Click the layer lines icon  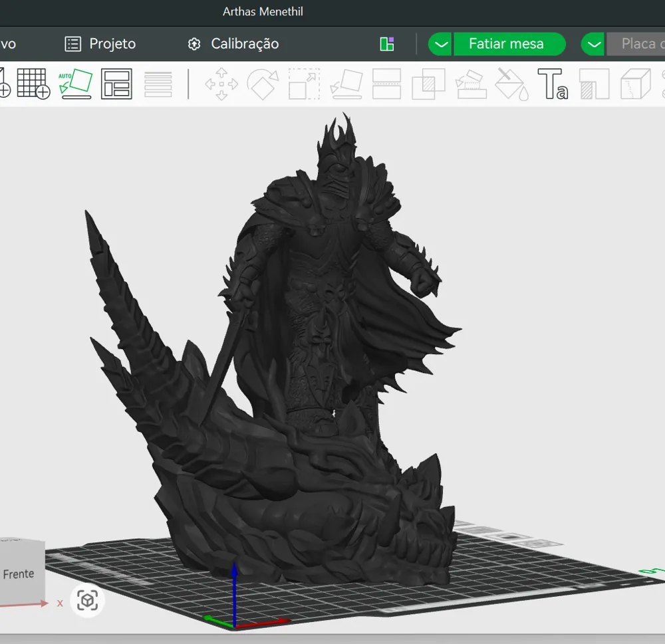[x=158, y=84]
